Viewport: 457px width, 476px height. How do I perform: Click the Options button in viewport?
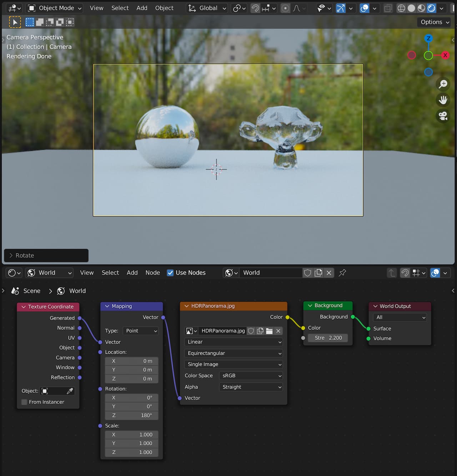click(x=433, y=22)
